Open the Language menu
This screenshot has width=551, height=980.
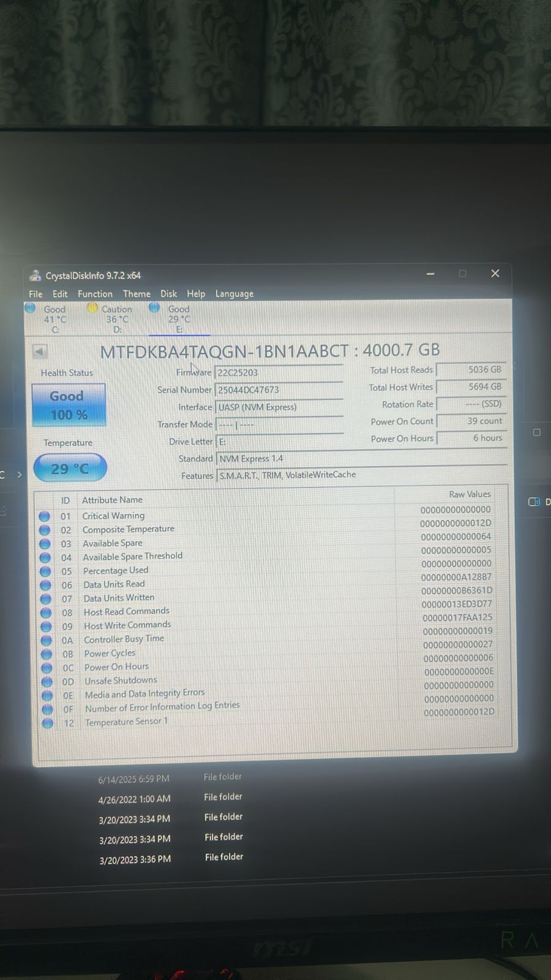click(x=234, y=294)
